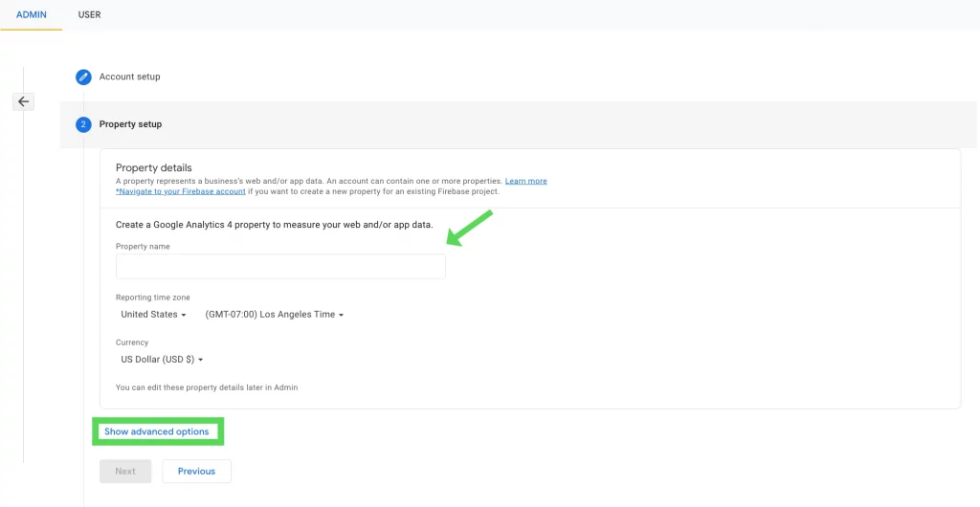Open the Learn more link
Viewport: 980px width, 507px height.
(525, 181)
